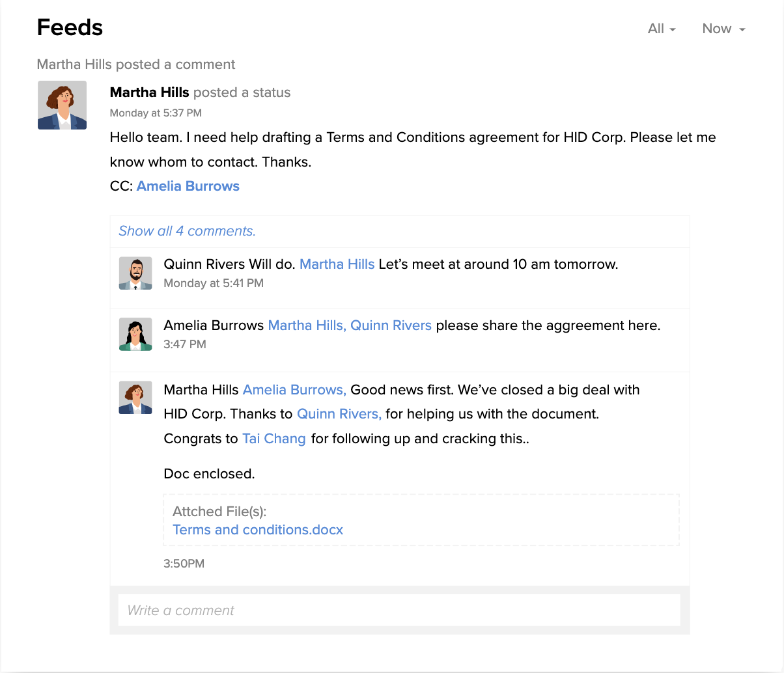The image size is (784, 673).
Task: Click Amelia Burrows mention in last comment
Action: coord(294,390)
